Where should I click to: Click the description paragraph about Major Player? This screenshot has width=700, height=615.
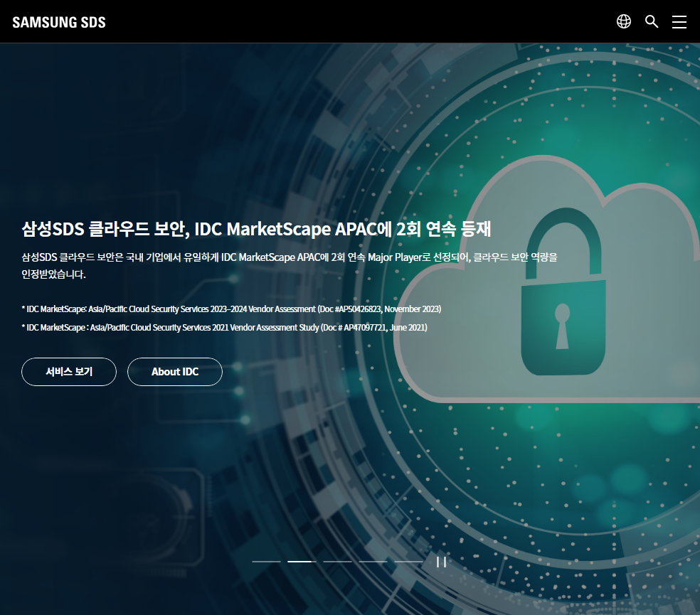tap(290, 265)
